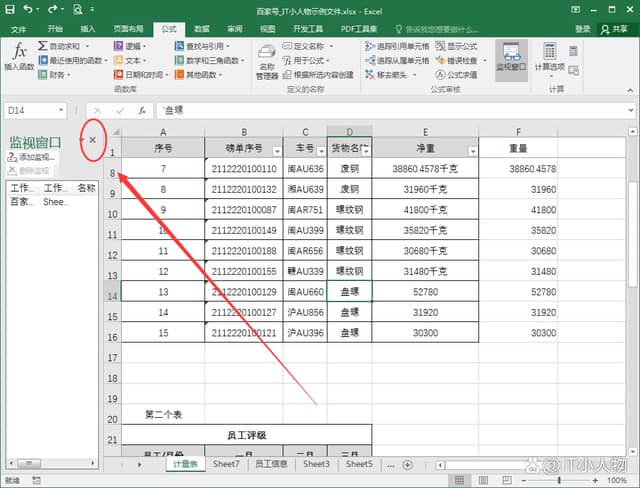The height and width of the screenshot is (488, 640).
Task: Click the zoom in plus button
Action: tap(595, 480)
